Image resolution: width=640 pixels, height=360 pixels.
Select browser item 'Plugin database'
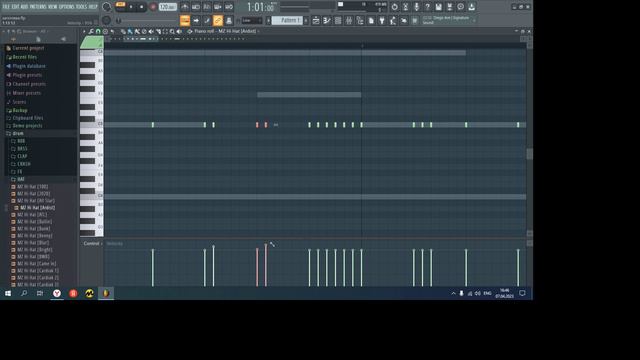(29, 66)
